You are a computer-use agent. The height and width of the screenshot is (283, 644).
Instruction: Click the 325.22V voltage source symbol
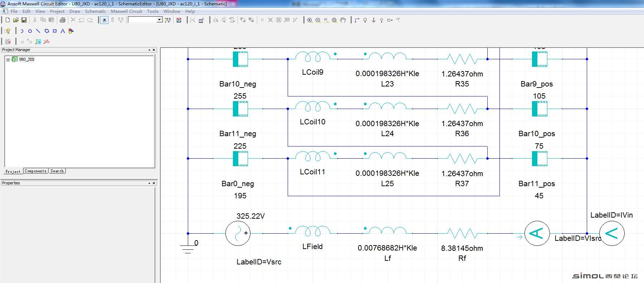(x=238, y=233)
